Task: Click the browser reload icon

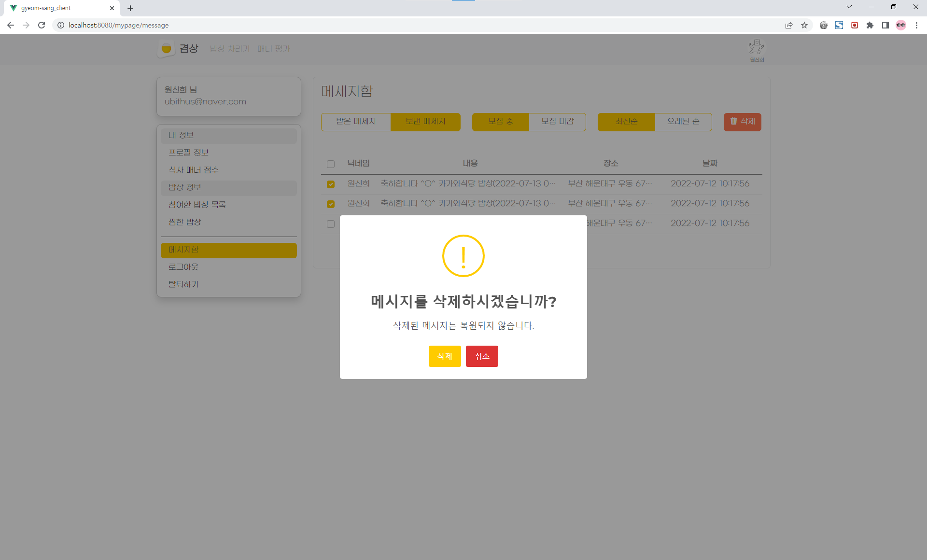Action: tap(42, 25)
